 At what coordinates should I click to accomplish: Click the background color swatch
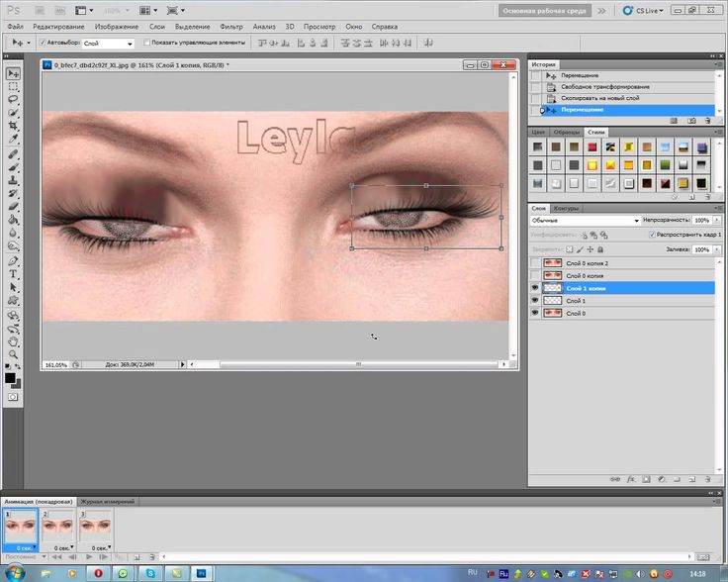coord(17,385)
